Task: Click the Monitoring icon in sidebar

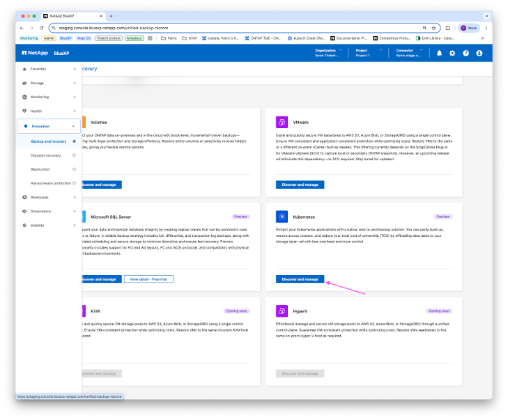Action: pyautogui.click(x=24, y=97)
